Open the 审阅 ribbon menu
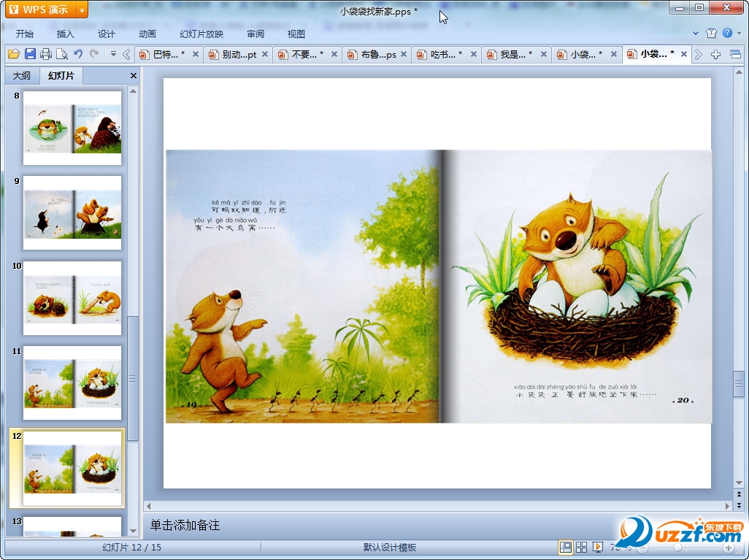Image resolution: width=749 pixels, height=560 pixels. [x=256, y=34]
